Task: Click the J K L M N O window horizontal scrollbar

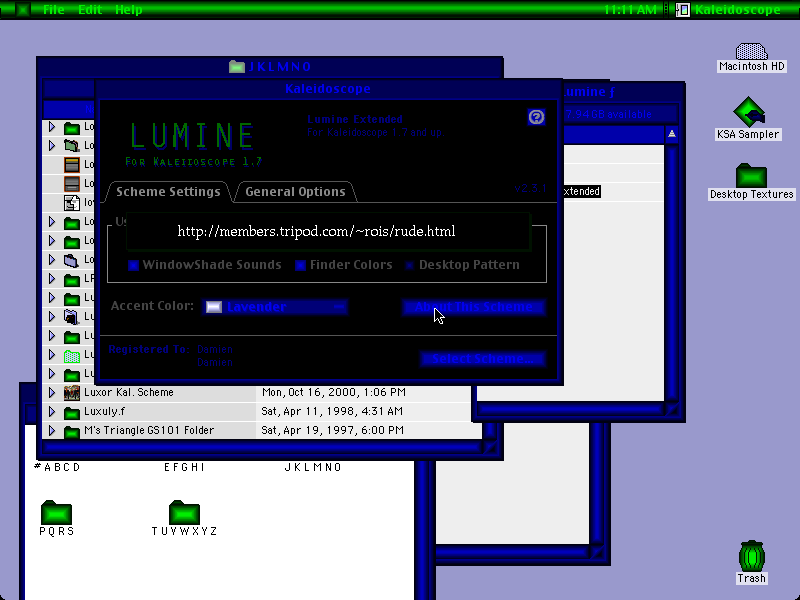Action: (263, 447)
